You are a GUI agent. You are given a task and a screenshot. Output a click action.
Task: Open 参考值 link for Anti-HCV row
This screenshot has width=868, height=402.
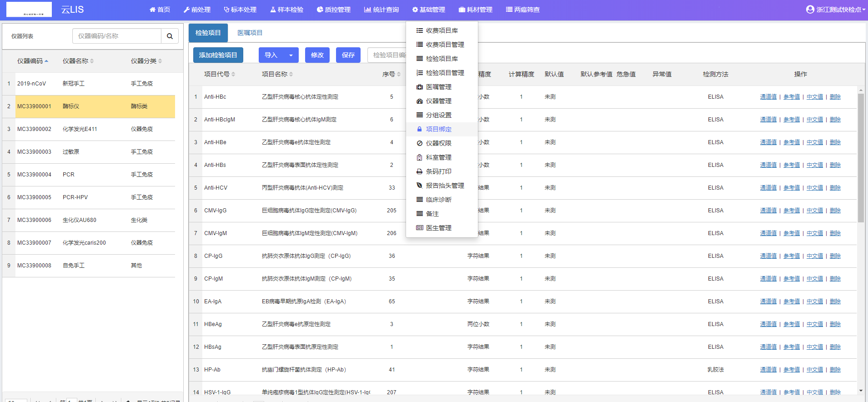(792, 188)
